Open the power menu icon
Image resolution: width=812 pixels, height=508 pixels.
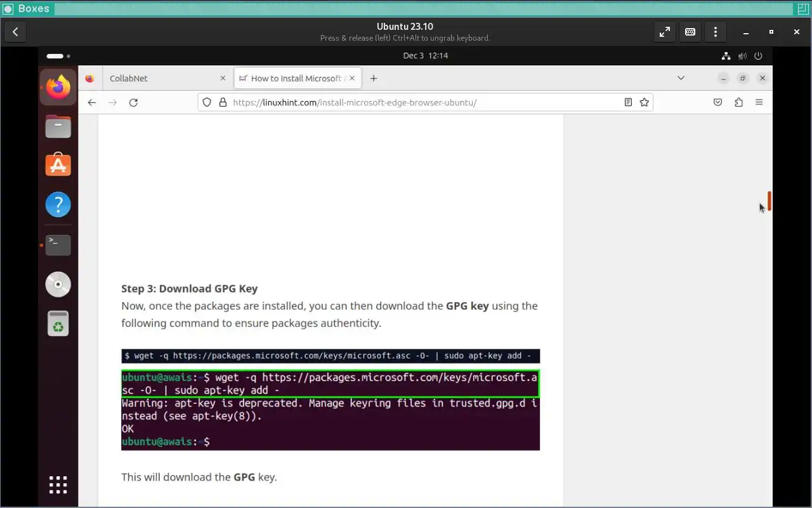pos(759,56)
